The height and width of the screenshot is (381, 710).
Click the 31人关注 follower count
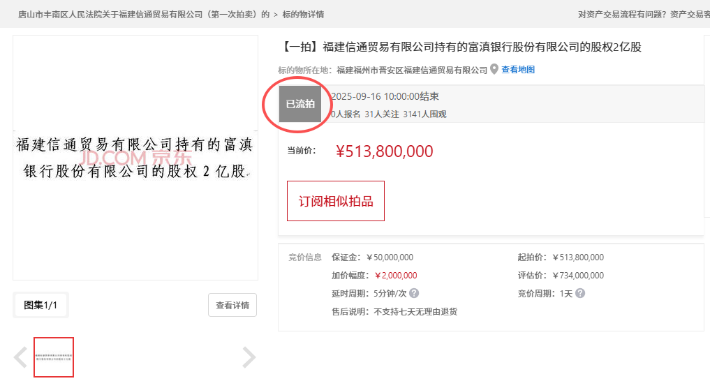pyautogui.click(x=382, y=114)
